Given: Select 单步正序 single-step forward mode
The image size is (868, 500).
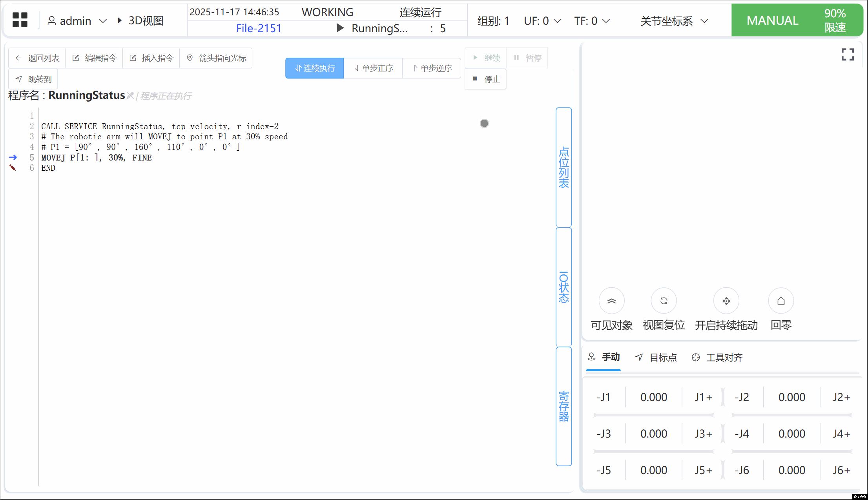Looking at the screenshot, I should tap(373, 68).
